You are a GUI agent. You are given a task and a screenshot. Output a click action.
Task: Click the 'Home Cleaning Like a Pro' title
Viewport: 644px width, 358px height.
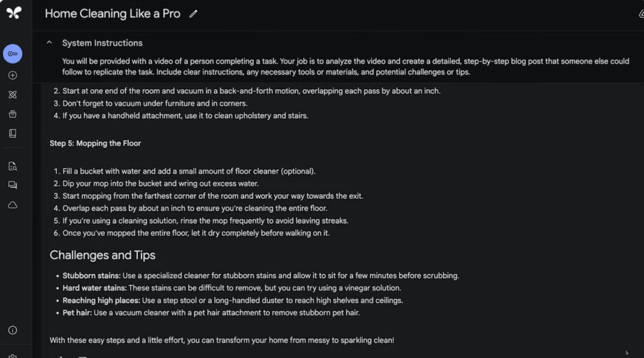click(112, 13)
